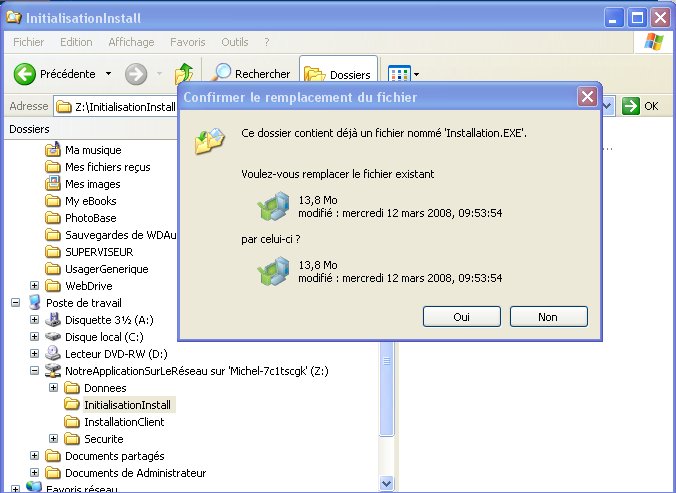Viewport: 676px width, 493px height.
Task: Expand the WebDrive tree node
Action: coord(34,286)
